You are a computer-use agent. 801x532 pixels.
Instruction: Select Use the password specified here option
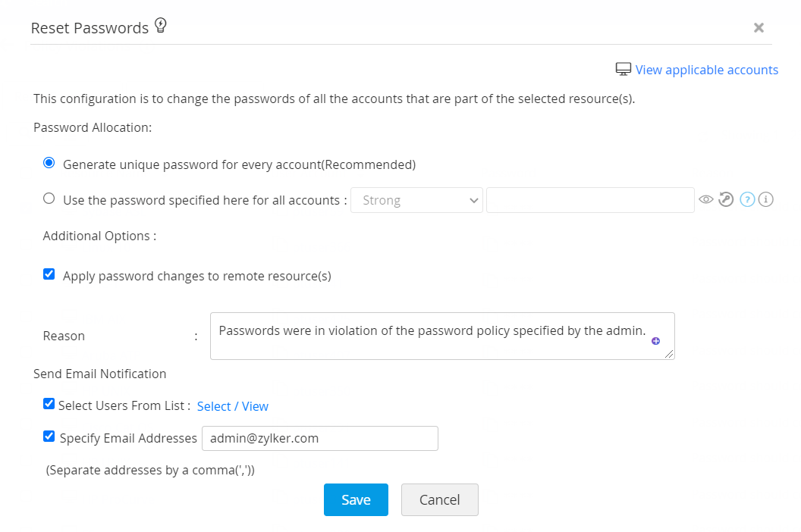point(49,199)
